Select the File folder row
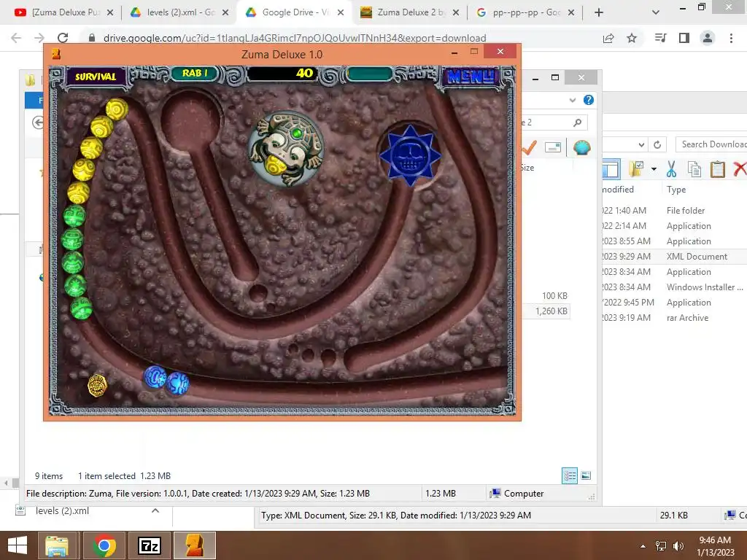This screenshot has width=747, height=560. pos(674,211)
